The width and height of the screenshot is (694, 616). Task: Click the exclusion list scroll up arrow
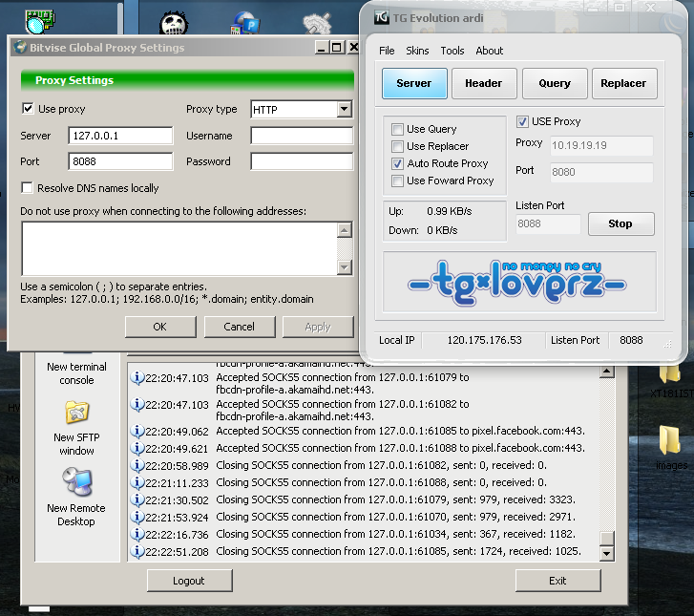coord(345,230)
